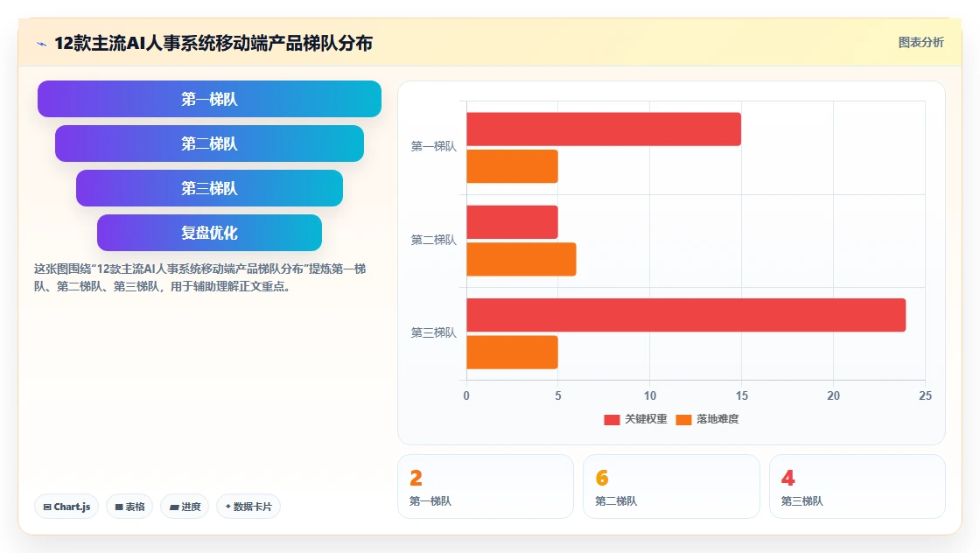This screenshot has width=980, height=553.
Task: Click the red 关键权重 bar for 第二梯队
Action: click(512, 222)
